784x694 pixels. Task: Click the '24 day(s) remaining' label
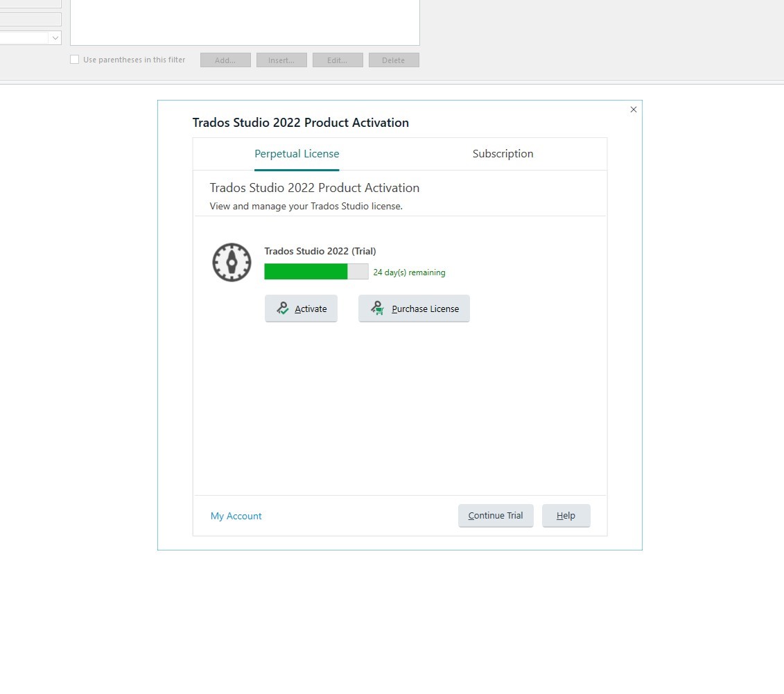point(409,272)
